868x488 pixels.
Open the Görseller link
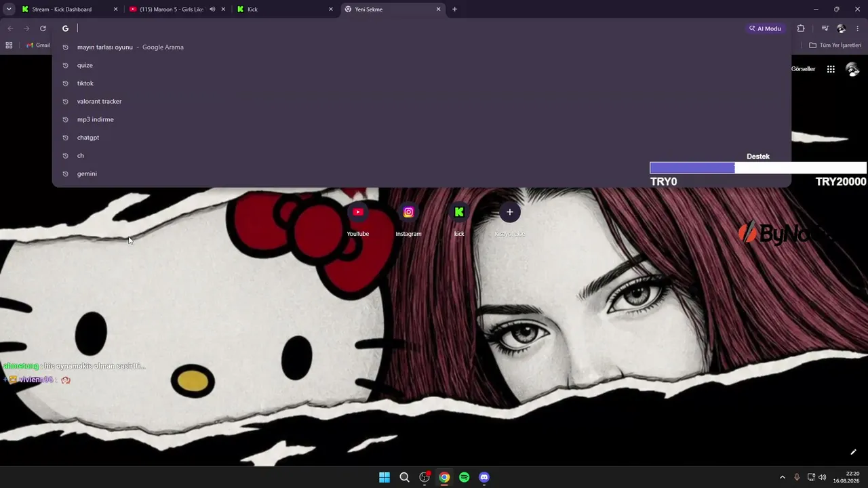(x=803, y=69)
